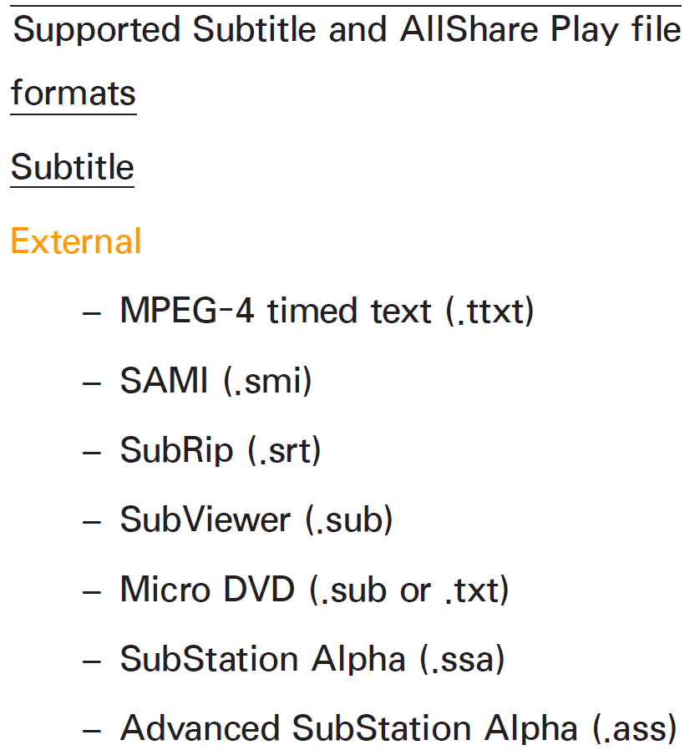Click the underlined "Subtitle" section heading
Image resolution: width=700 pixels, height=750 pixels.
(72, 167)
